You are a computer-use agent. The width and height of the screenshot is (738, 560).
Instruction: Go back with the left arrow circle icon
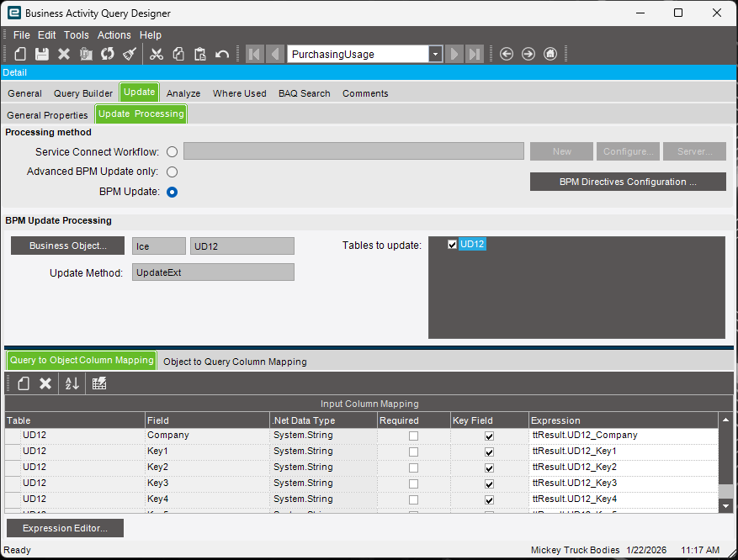[x=507, y=54]
